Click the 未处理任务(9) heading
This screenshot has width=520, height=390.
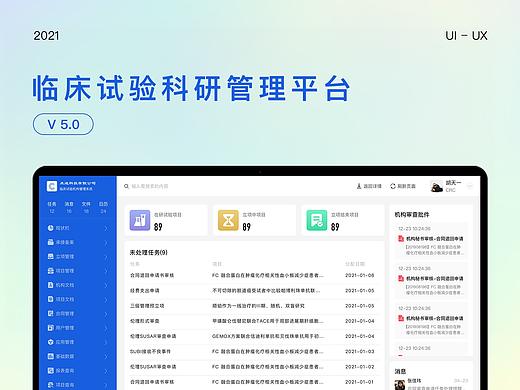point(149,252)
